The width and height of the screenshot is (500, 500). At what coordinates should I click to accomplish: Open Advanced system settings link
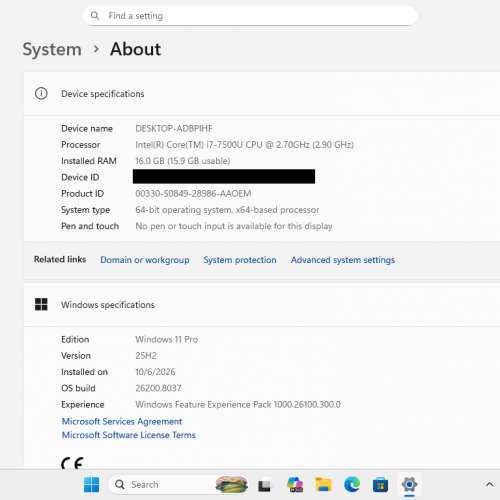343,260
